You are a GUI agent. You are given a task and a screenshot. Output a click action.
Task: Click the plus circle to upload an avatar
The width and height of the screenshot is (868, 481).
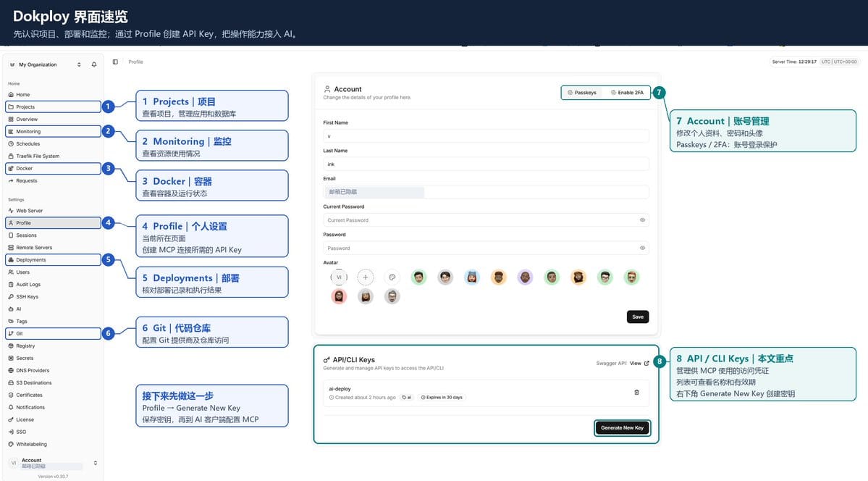click(366, 277)
